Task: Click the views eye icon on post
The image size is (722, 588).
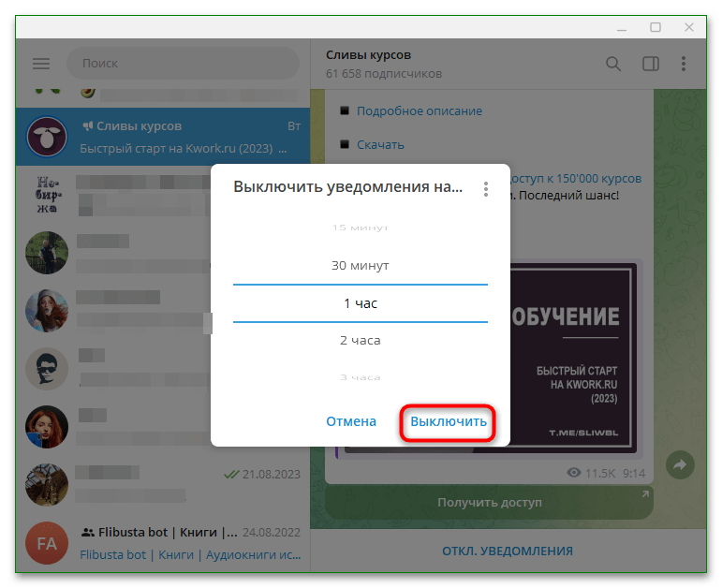Action: click(x=574, y=473)
